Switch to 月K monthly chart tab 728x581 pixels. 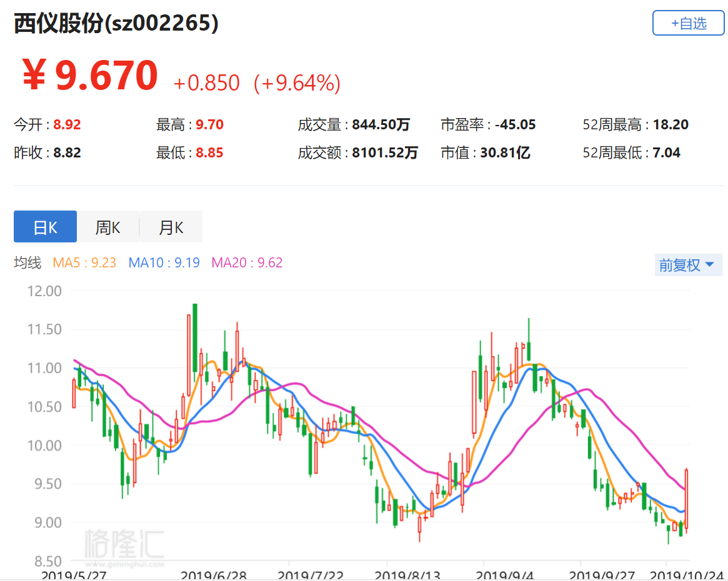click(x=171, y=226)
